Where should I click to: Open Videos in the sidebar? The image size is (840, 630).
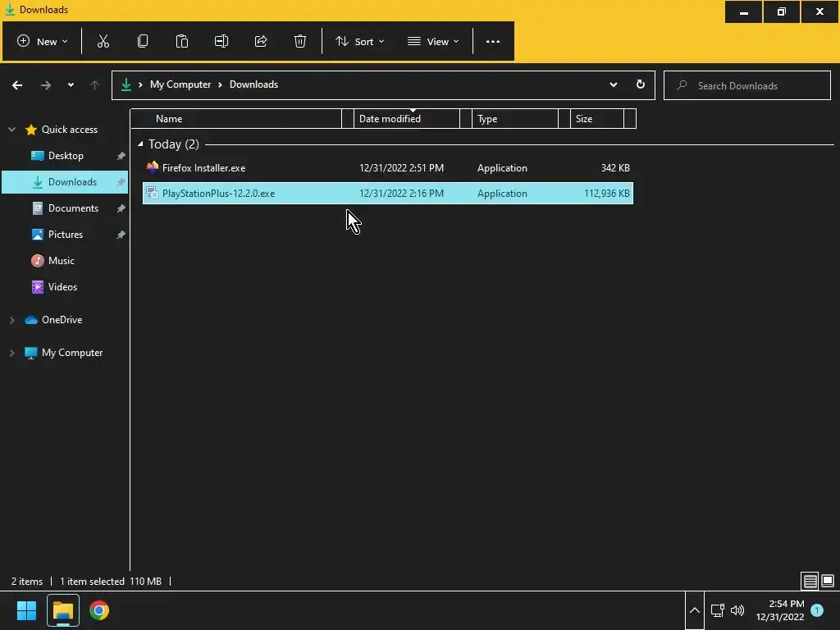click(62, 287)
